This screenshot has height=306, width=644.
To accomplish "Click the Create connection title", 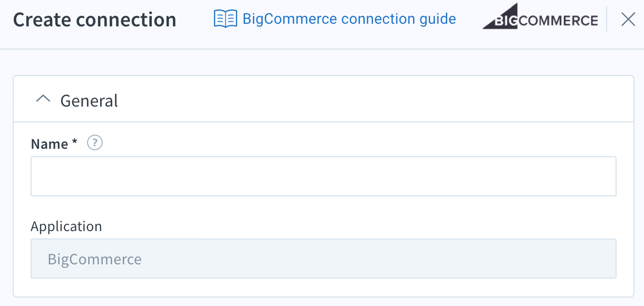I will click(95, 20).
